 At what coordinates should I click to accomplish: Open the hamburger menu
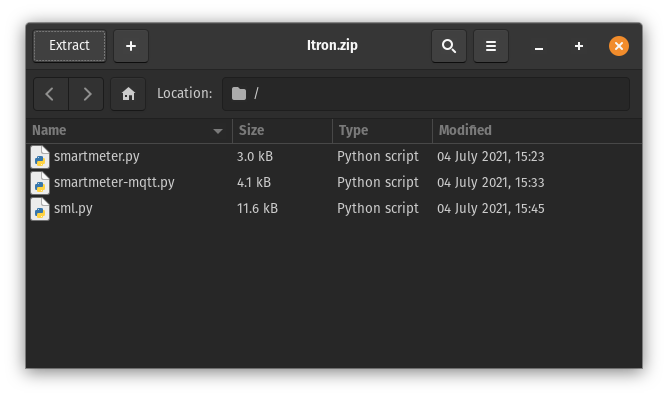pos(491,46)
